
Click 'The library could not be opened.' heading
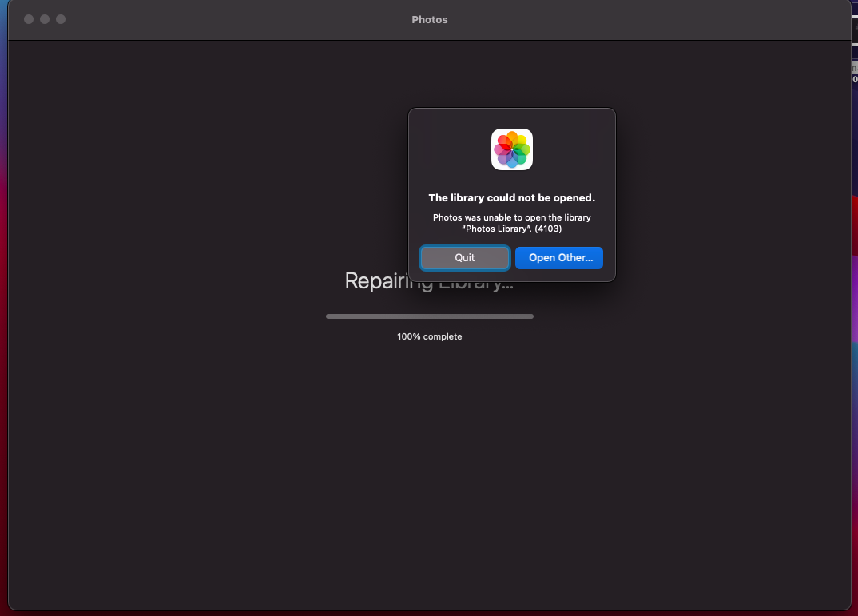[511, 198]
